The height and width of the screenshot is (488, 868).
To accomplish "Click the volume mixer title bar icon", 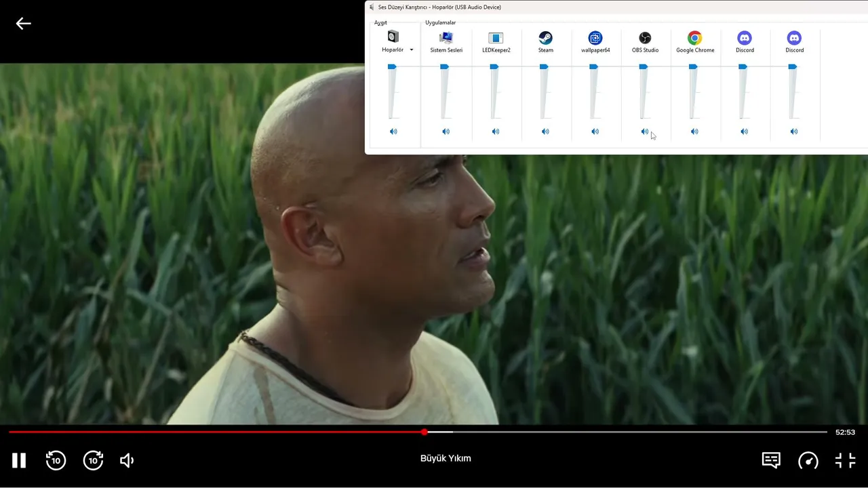I will coord(372,7).
